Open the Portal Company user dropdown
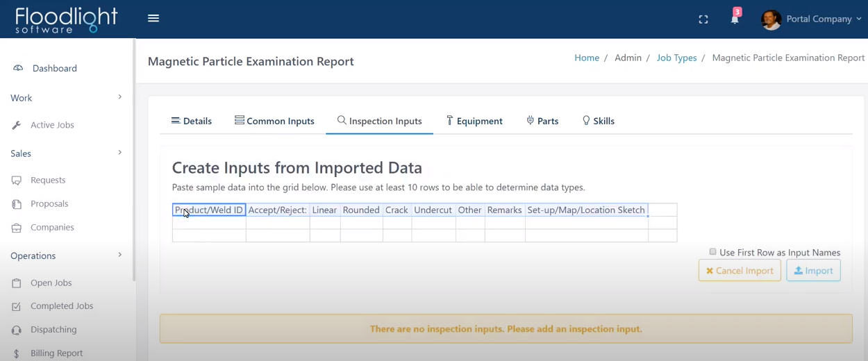Screen dimensions: 868x361 point(812,19)
